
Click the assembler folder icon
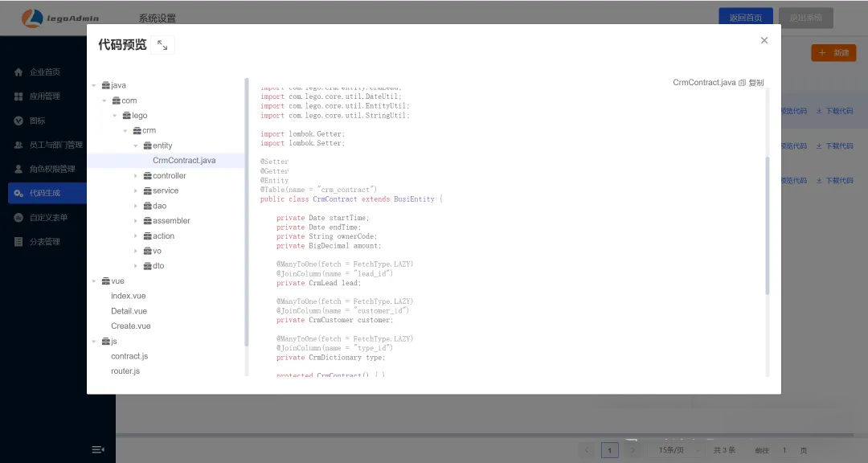(x=147, y=221)
